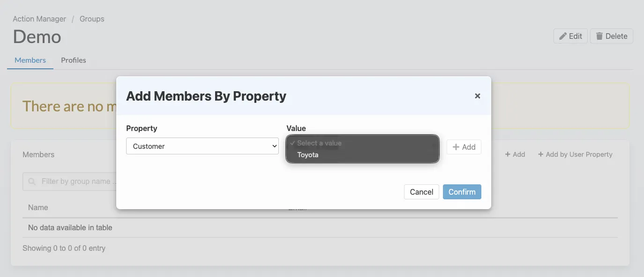Image resolution: width=644 pixels, height=277 pixels.
Task: Switch to the Profiles tab
Action: [74, 60]
